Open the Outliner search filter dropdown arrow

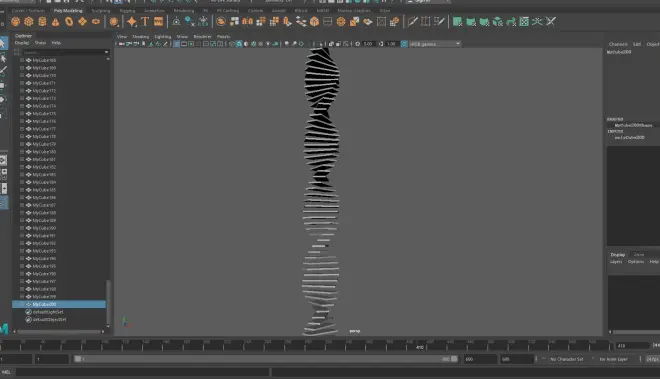coord(106,52)
